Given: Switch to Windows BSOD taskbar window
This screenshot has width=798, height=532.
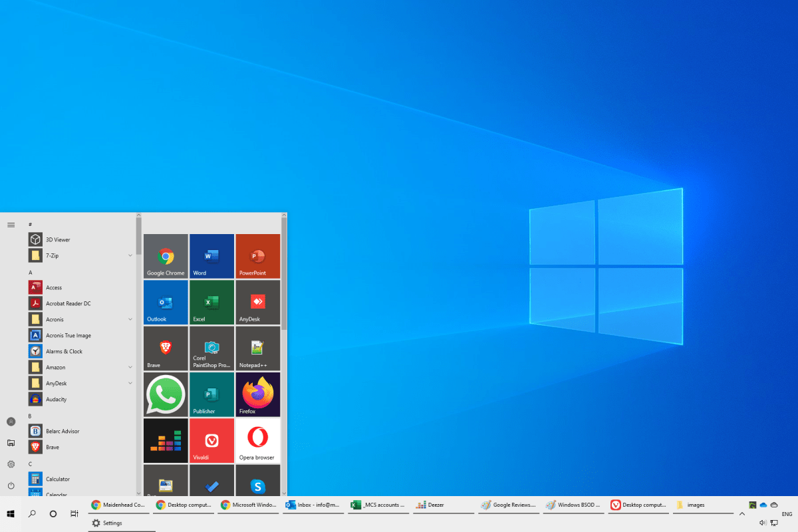Looking at the screenshot, I should click(x=573, y=505).
